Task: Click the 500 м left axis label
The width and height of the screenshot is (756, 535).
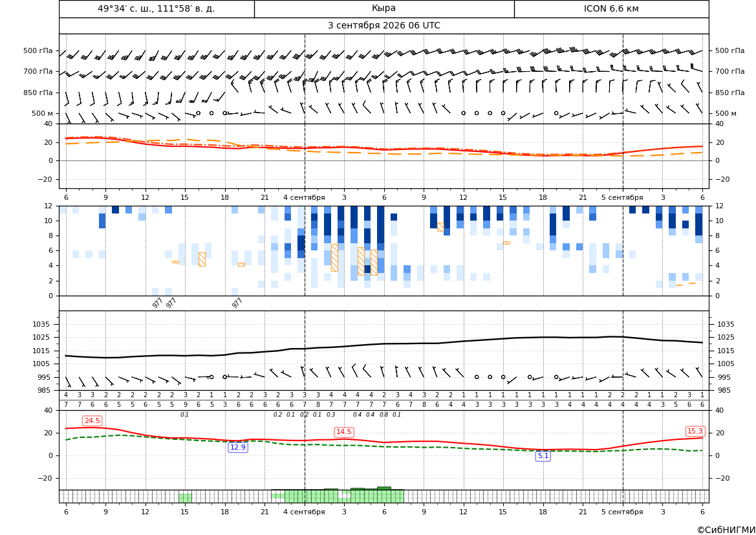Action: [42, 113]
